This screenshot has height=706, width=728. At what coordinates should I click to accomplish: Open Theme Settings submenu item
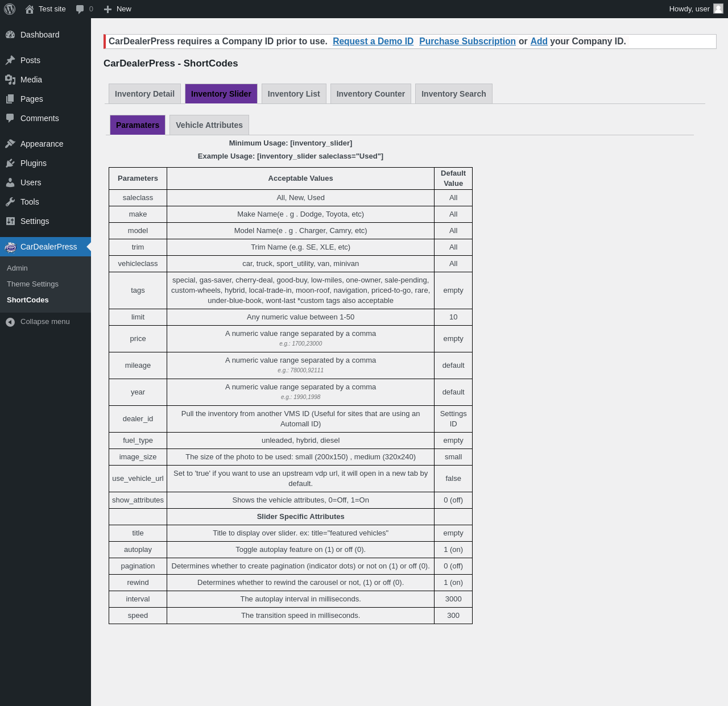point(32,284)
